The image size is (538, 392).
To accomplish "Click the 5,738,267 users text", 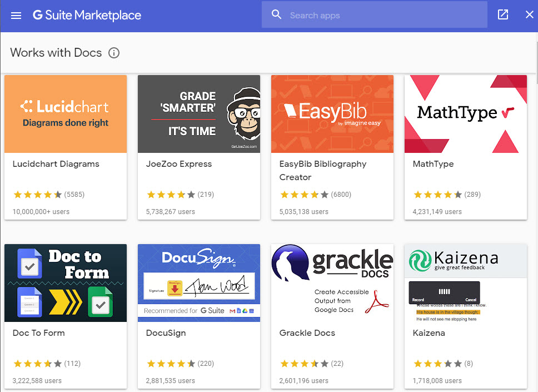I will pyautogui.click(x=171, y=212).
